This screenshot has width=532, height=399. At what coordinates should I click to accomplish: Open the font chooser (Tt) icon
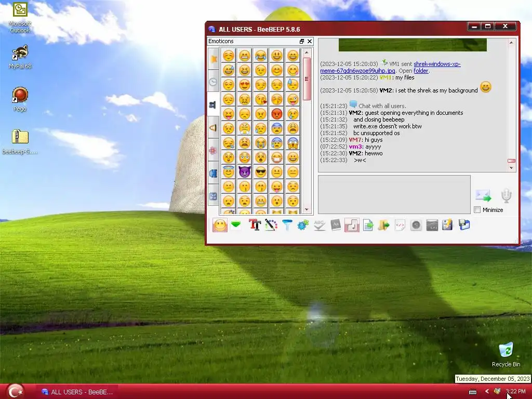pos(255,225)
